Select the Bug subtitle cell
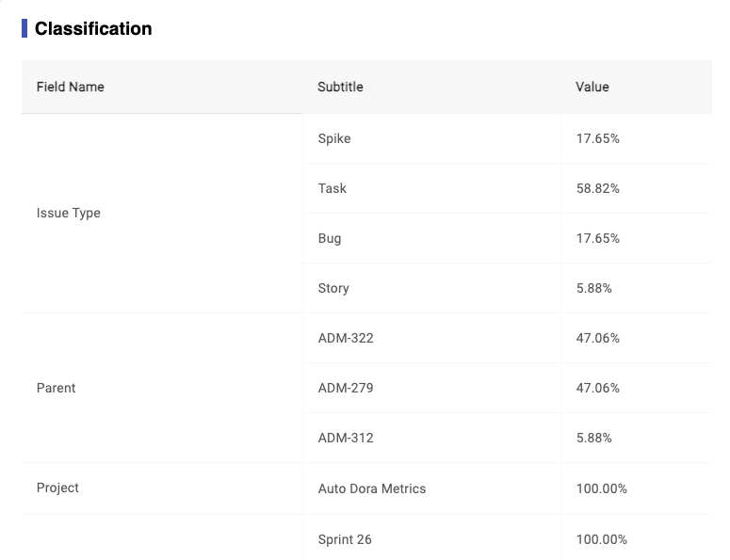Image resolution: width=730 pixels, height=560 pixels. click(x=330, y=238)
